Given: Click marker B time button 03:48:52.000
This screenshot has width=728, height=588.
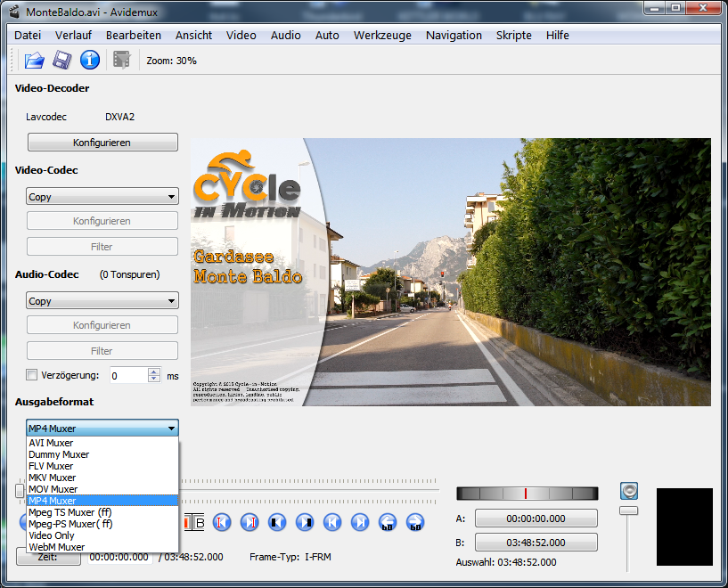Looking at the screenshot, I should point(536,543).
